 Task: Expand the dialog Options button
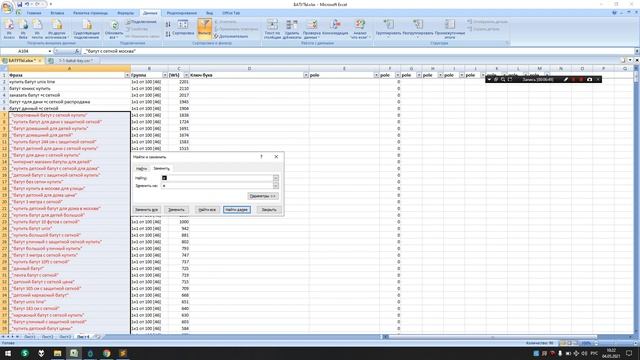(x=263, y=196)
